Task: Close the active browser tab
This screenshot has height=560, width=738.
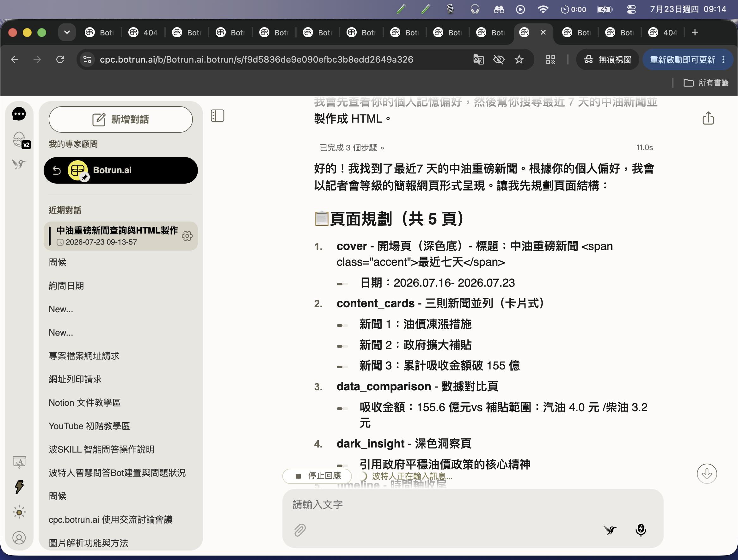Action: click(543, 32)
